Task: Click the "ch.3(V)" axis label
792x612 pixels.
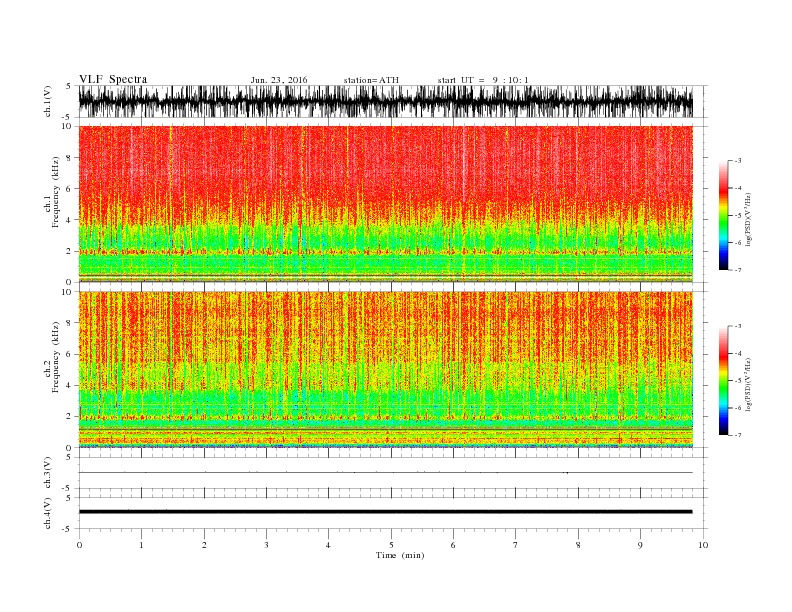Action: 48,473
